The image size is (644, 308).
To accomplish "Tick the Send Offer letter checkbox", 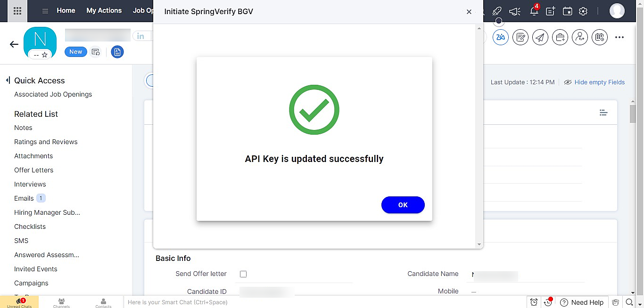I will pos(243,274).
